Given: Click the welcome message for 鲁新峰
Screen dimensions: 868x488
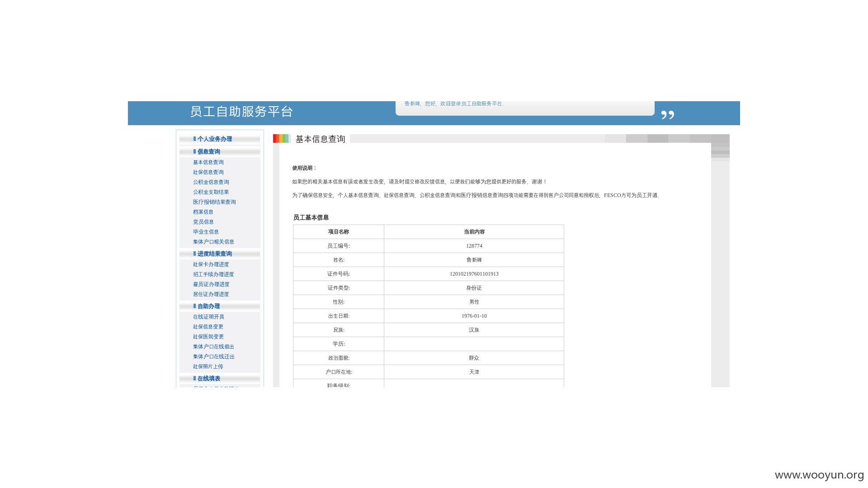Looking at the screenshot, I should pos(454,104).
